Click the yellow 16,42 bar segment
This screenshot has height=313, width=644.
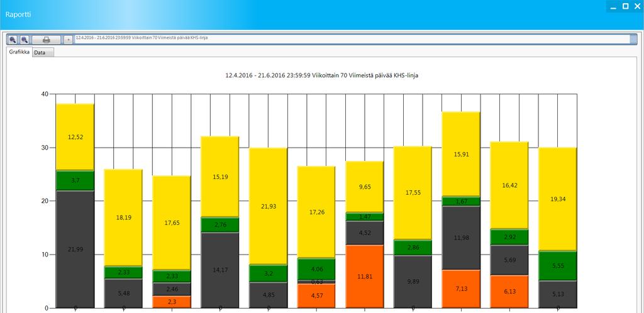[x=509, y=185]
